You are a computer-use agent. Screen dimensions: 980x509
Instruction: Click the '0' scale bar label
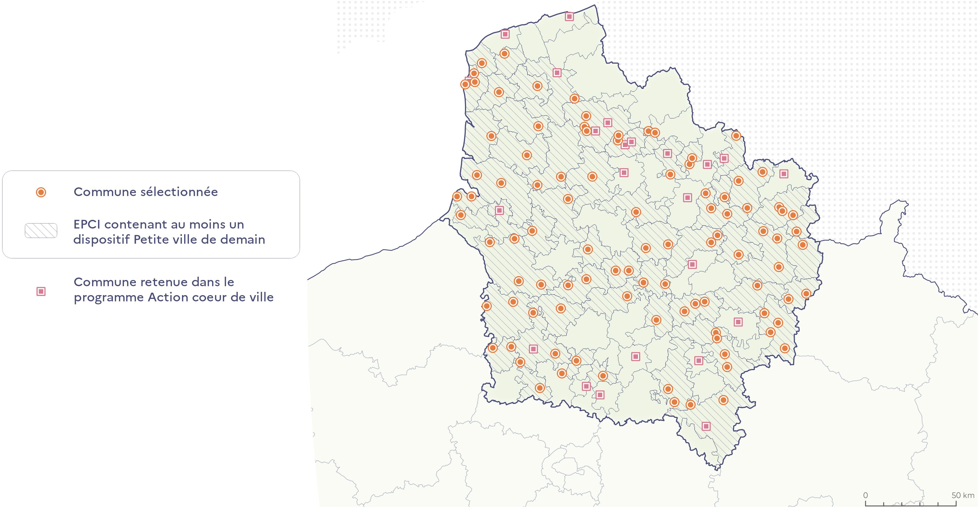(x=865, y=495)
